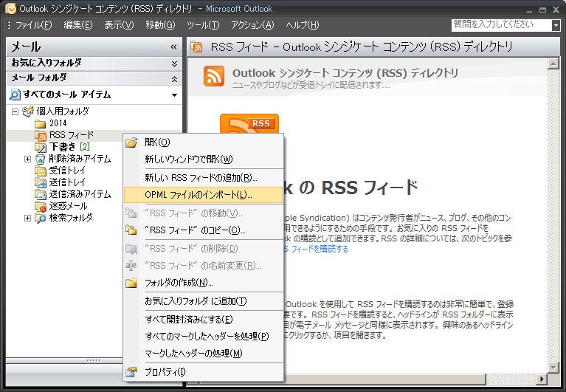Viewport: 566px width, 392px height.
Task: Click the new-folder icon beside フォルダの作成(N)
Action: 131,283
